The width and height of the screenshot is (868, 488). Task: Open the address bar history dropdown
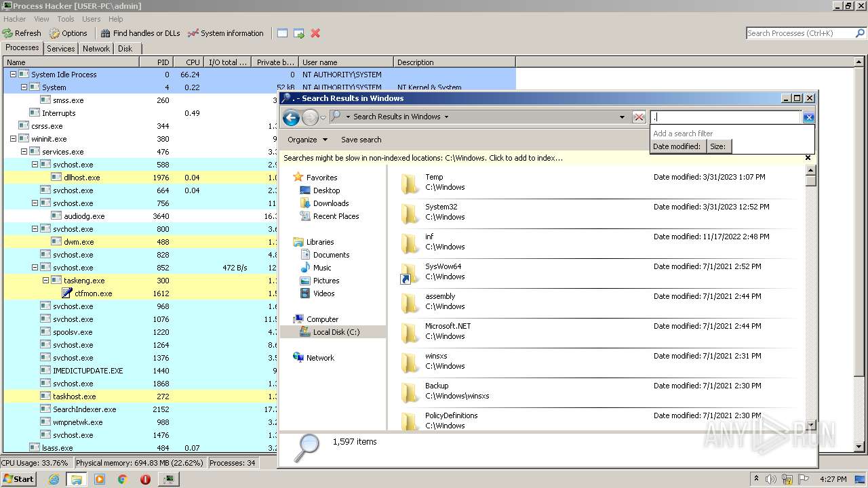tap(622, 117)
